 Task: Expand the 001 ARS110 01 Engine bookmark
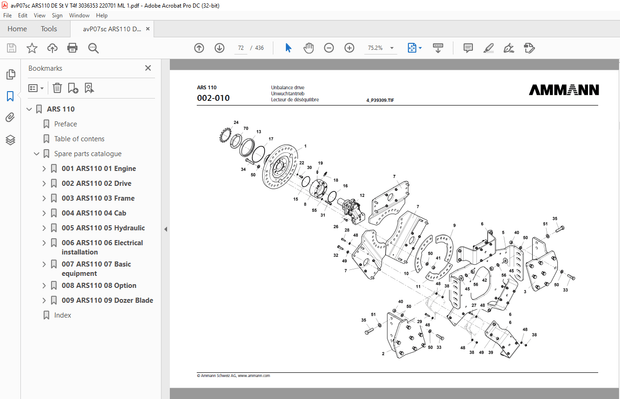click(x=44, y=168)
